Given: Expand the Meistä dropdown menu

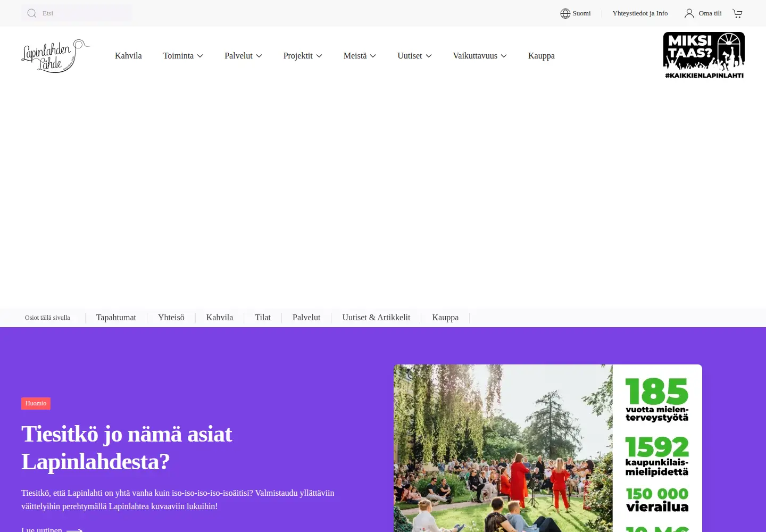Looking at the screenshot, I should [360, 55].
